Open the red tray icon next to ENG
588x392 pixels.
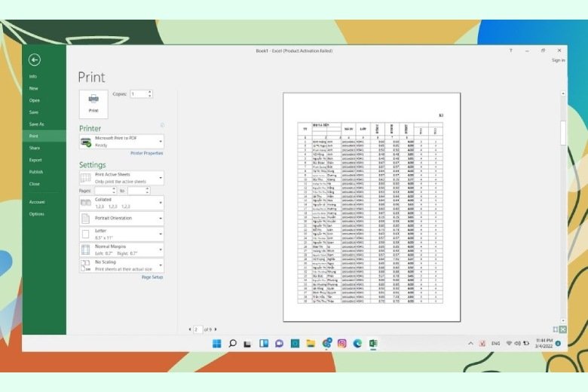[x=482, y=344]
